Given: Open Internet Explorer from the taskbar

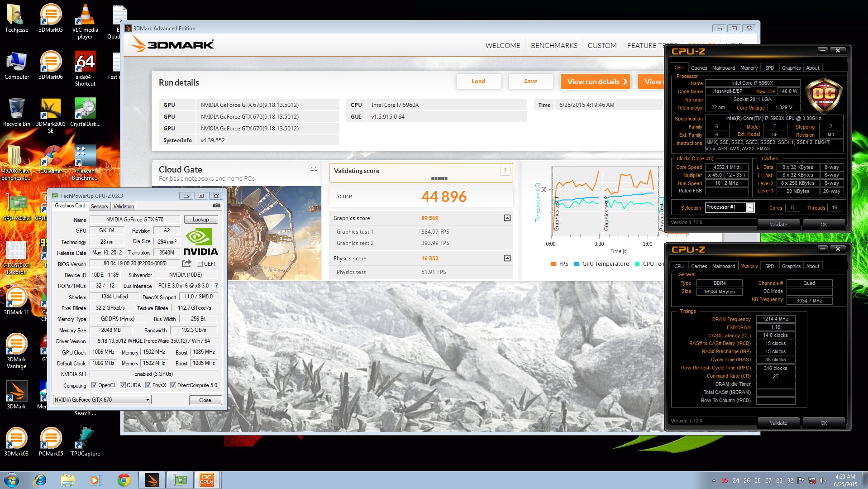Looking at the screenshot, I should click(40, 480).
